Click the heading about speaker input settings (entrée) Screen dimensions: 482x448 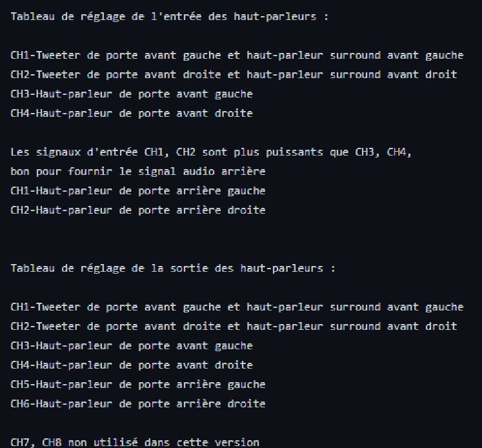(x=169, y=17)
